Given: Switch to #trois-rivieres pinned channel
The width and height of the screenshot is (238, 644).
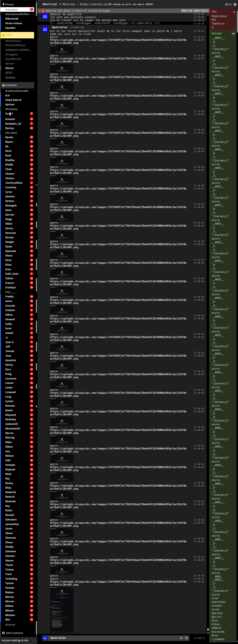Looking at the screenshot, I should click(14, 23).
